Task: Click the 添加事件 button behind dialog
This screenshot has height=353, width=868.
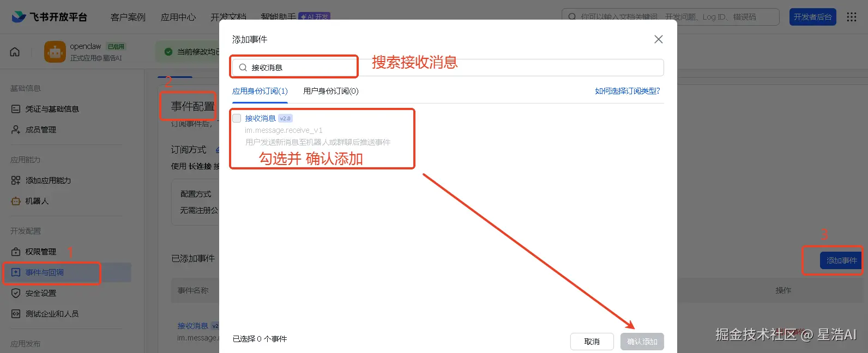Action: click(841, 260)
